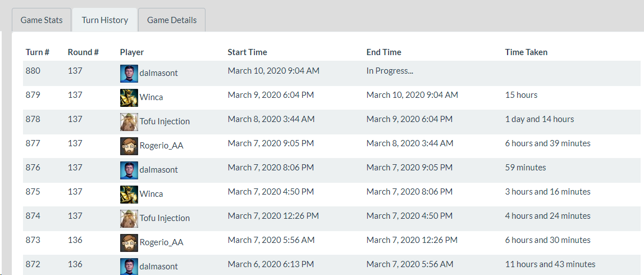Select the Turn History tab
The image size is (644, 275).
(x=105, y=20)
